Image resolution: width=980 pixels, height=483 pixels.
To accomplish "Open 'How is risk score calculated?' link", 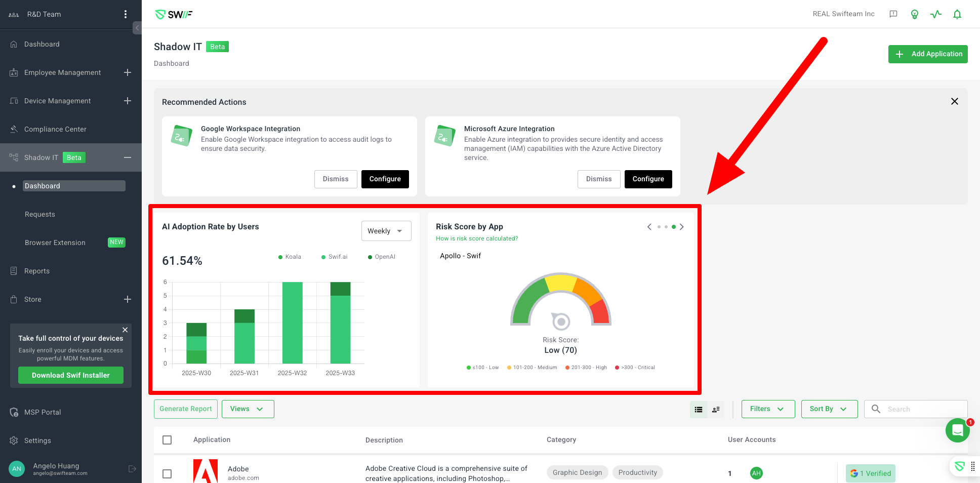I will tap(476, 238).
